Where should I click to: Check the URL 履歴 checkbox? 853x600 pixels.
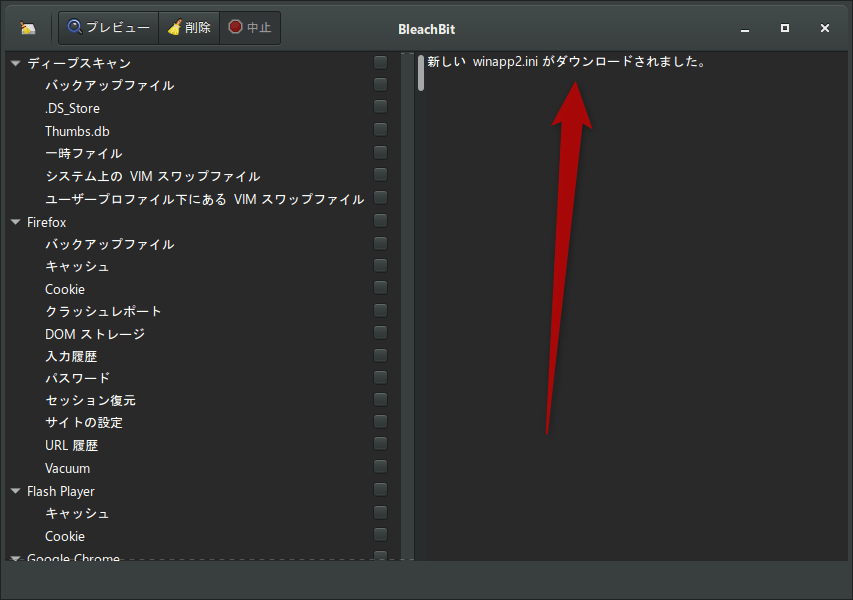click(x=381, y=444)
